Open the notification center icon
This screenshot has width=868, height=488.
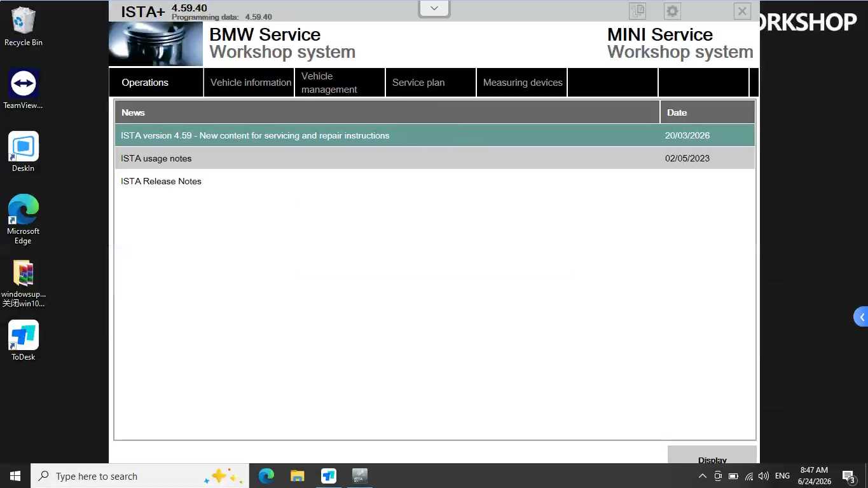(848, 476)
